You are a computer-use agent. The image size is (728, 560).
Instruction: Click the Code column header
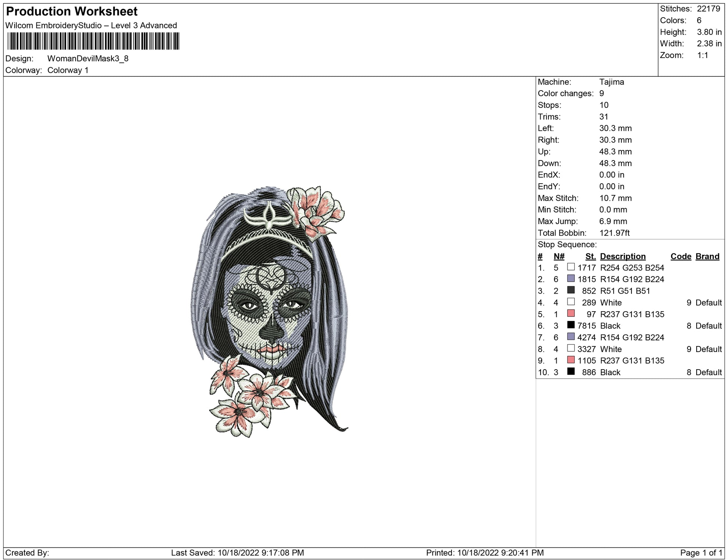coord(680,256)
